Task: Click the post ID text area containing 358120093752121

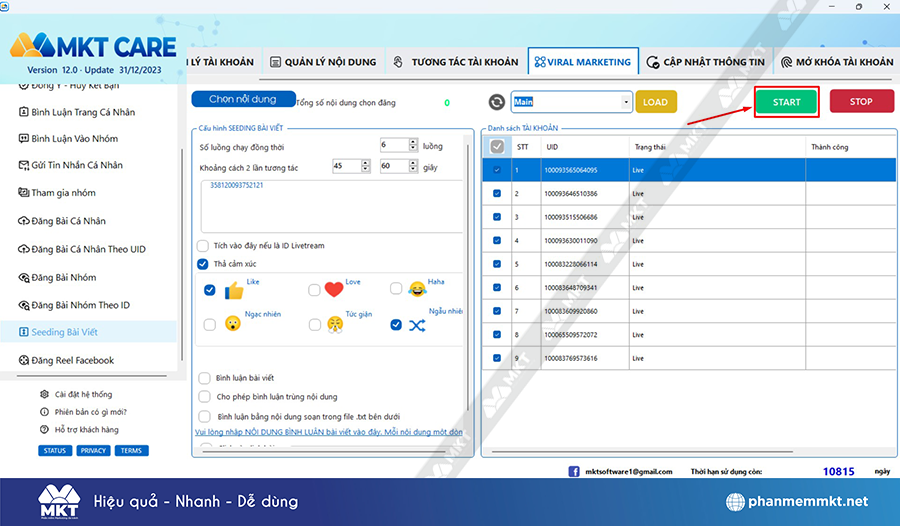Action: (x=332, y=206)
